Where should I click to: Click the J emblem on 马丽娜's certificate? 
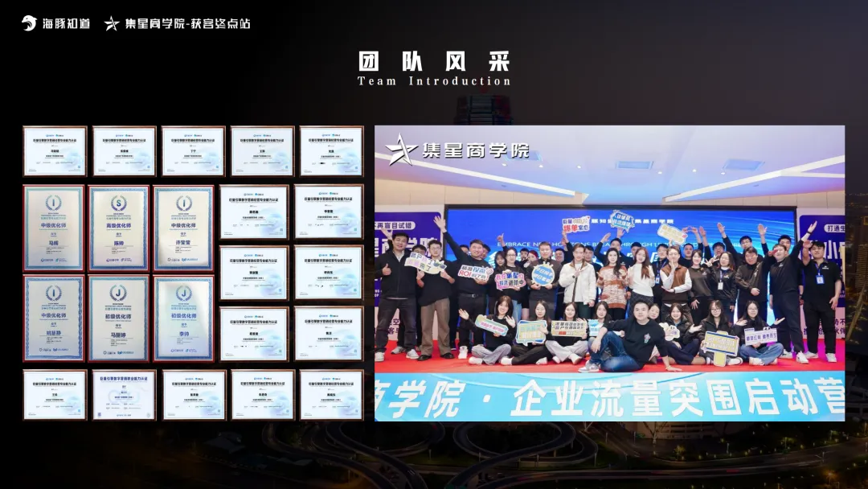(118, 293)
